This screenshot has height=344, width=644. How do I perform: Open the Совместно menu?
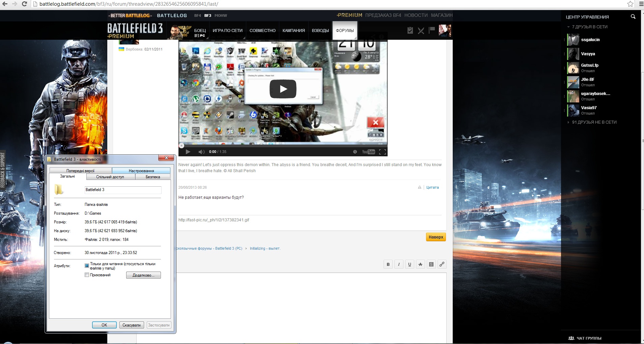pyautogui.click(x=262, y=31)
